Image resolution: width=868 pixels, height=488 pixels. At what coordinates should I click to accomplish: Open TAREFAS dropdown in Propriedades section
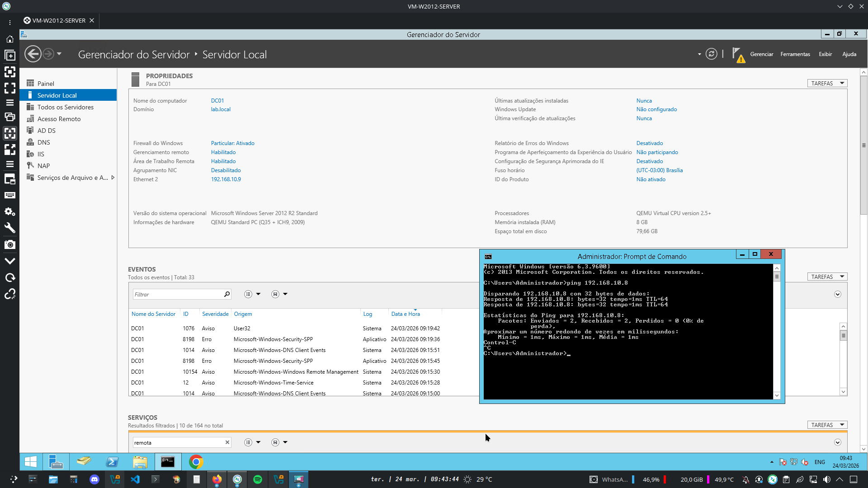click(827, 84)
